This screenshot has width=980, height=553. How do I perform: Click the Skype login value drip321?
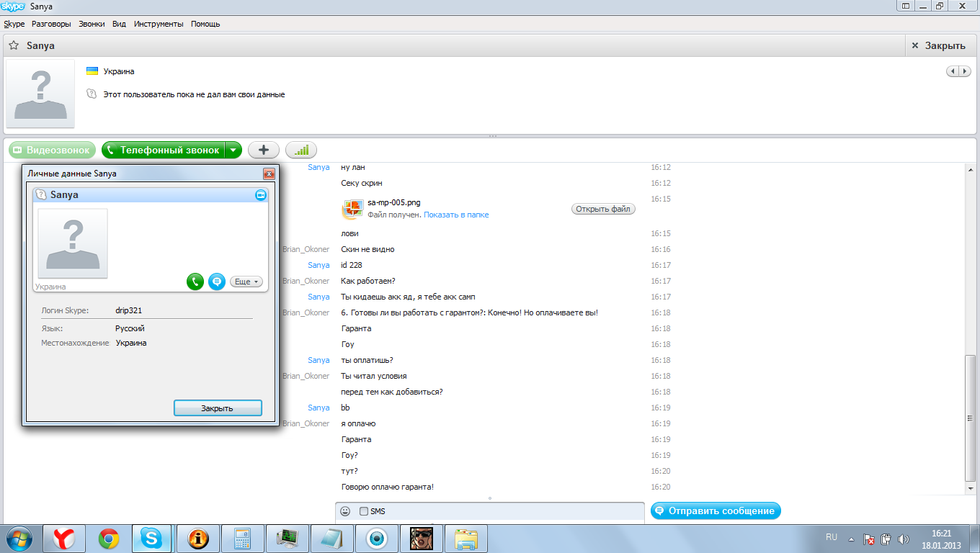click(129, 310)
